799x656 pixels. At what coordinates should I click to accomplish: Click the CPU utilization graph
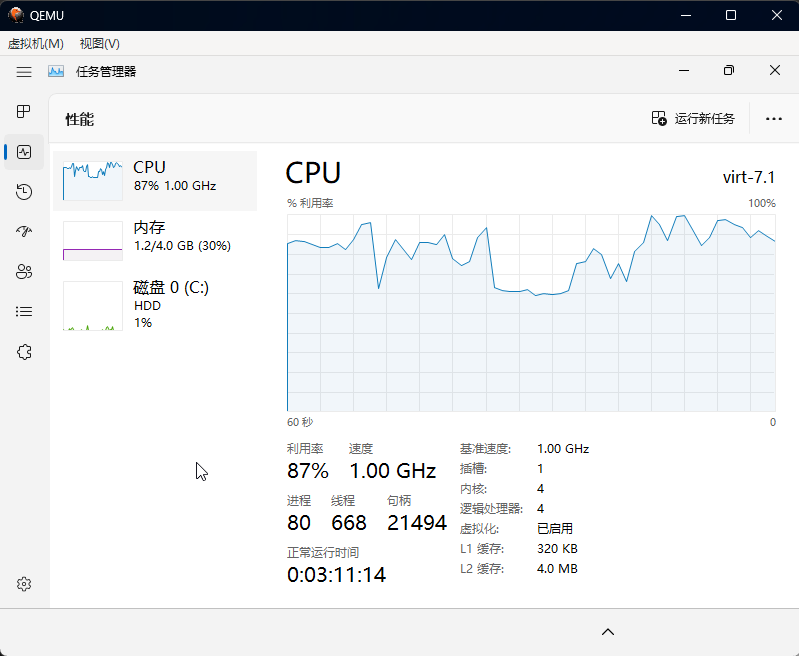click(531, 312)
